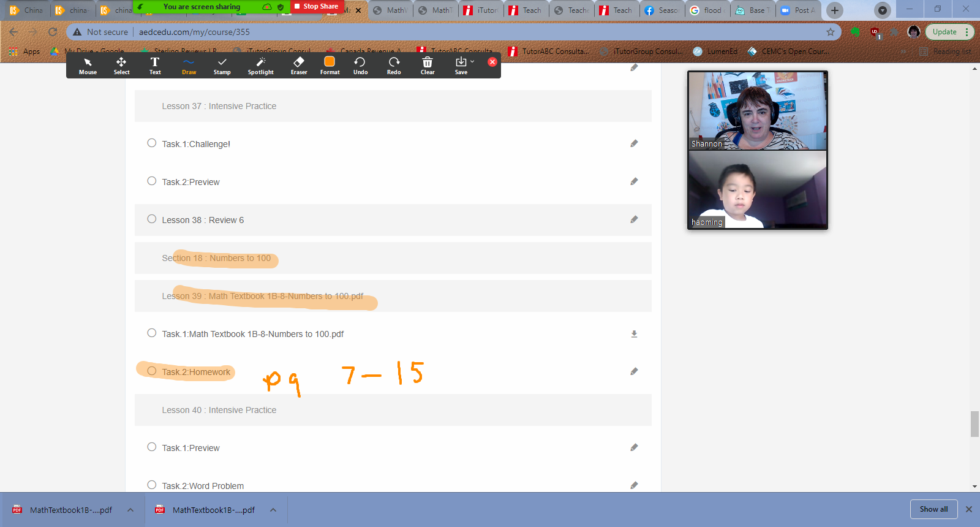
Task: Click the browser Update button
Action: [x=944, y=32]
